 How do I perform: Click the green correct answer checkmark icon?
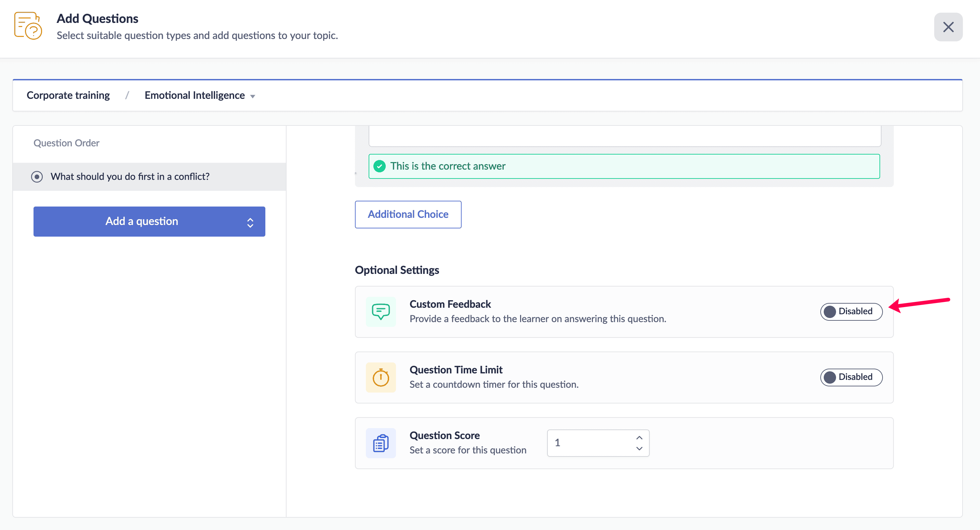tap(379, 166)
